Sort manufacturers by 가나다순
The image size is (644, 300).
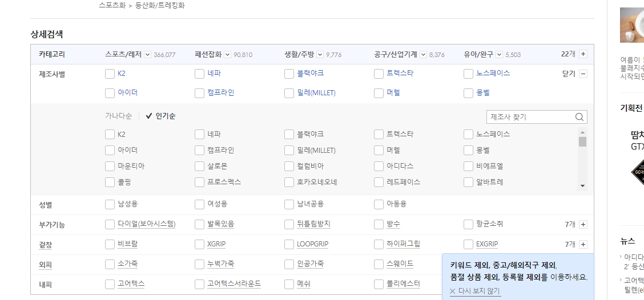coord(118,116)
